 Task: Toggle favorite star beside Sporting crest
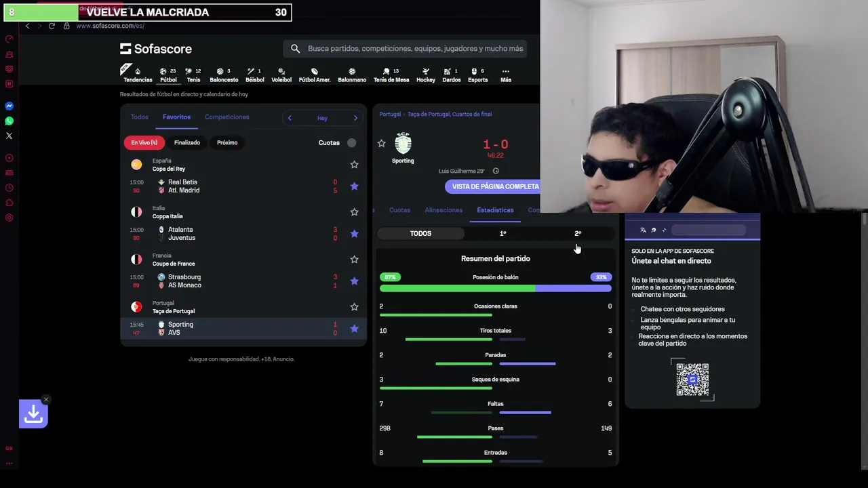pyautogui.click(x=381, y=143)
